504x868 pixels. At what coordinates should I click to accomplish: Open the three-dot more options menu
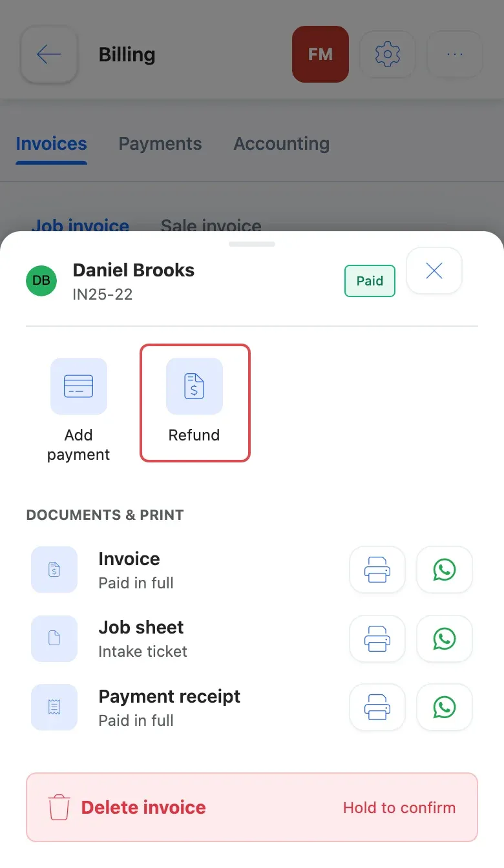point(455,54)
